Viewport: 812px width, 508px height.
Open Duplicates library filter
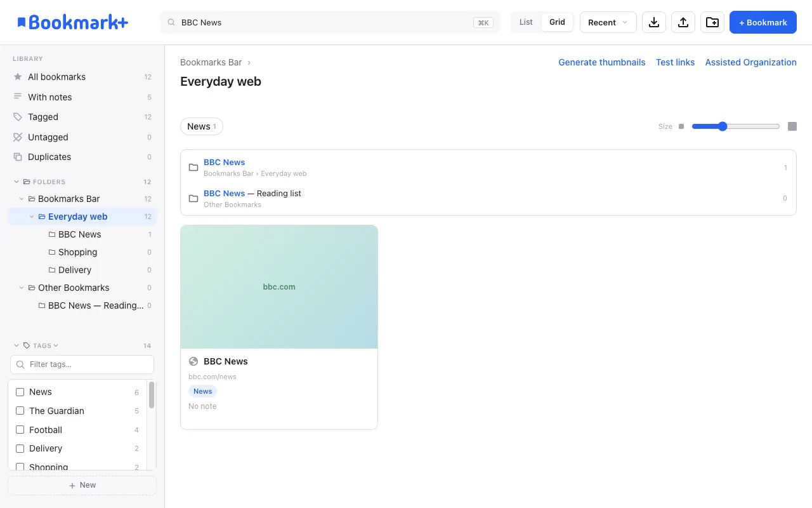point(82,157)
